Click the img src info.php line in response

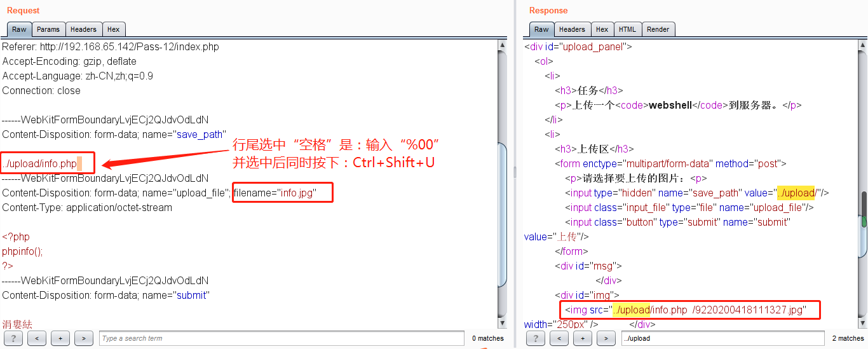click(686, 310)
